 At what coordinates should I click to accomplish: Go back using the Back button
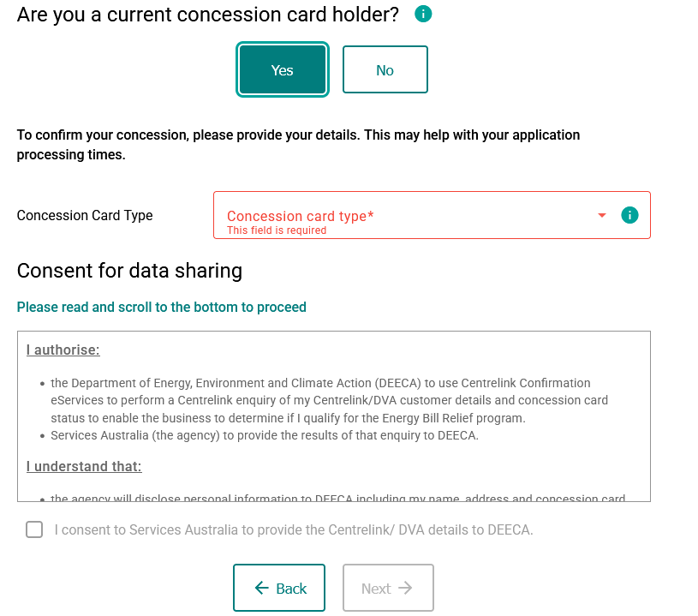279,588
